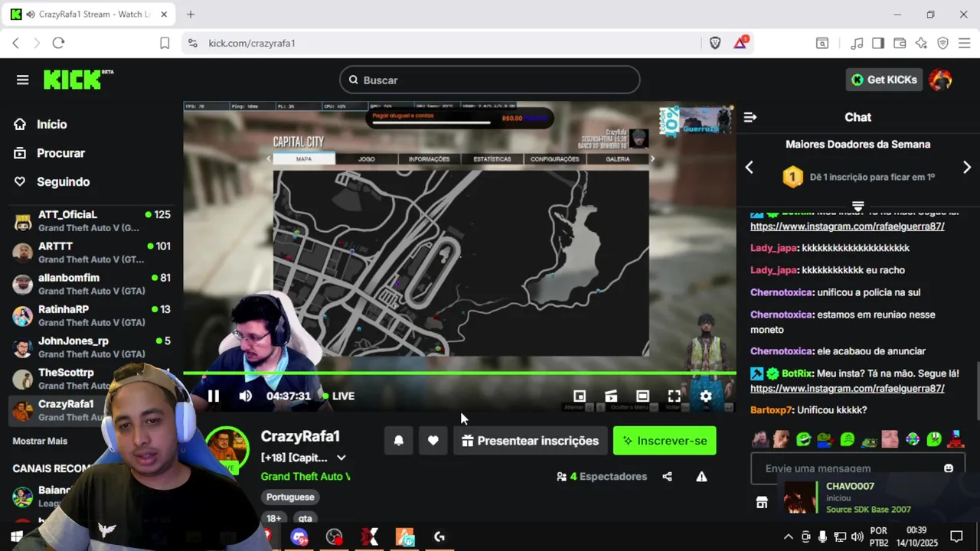Enter fullscreen on the video player
The width and height of the screenshot is (980, 551).
click(674, 396)
